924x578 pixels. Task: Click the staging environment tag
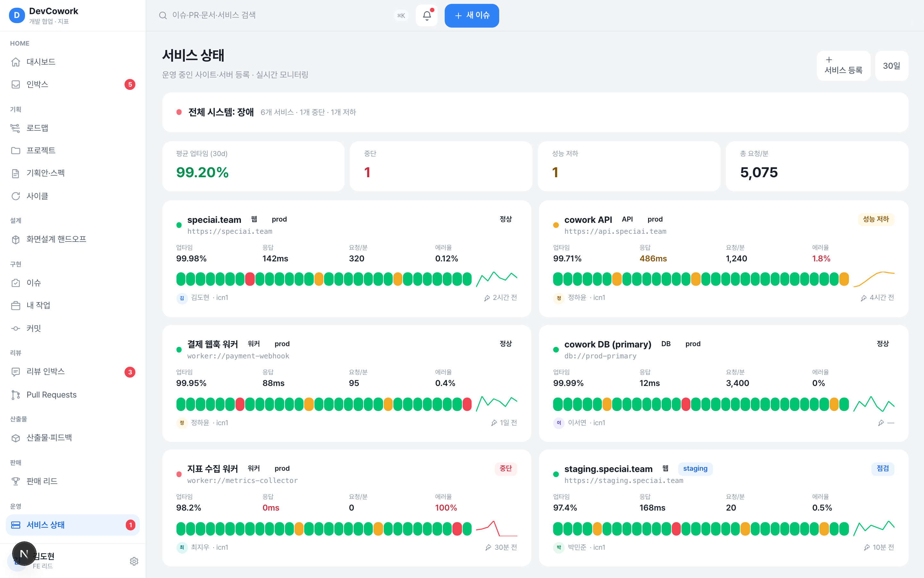(x=695, y=468)
